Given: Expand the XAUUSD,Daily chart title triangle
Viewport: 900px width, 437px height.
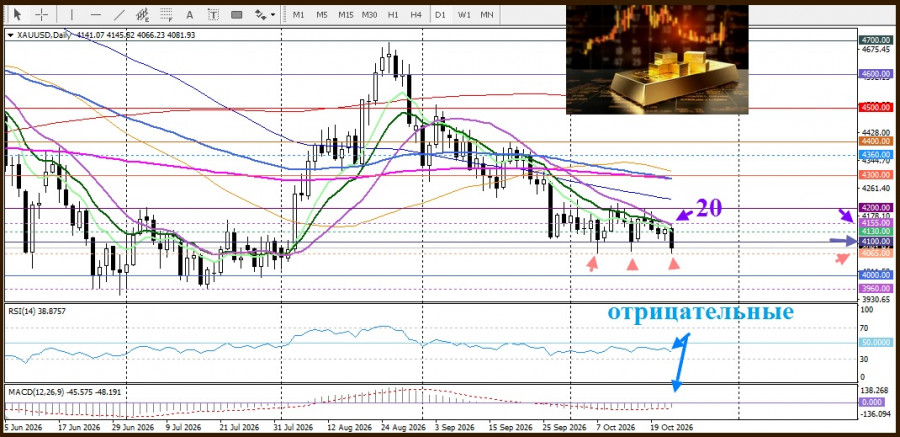Looking at the screenshot, I should click(x=10, y=35).
